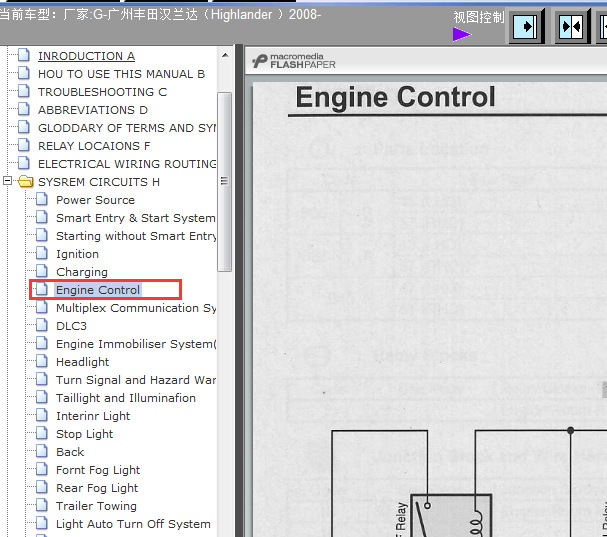Open Engine Immobiliser System page
The width and height of the screenshot is (607, 537).
point(136,344)
